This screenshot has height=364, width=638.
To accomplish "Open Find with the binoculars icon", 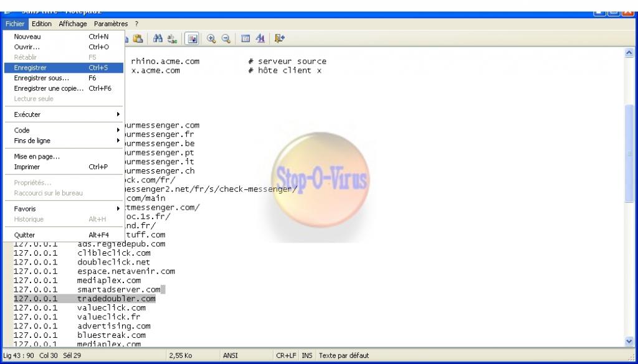I will (x=158, y=39).
